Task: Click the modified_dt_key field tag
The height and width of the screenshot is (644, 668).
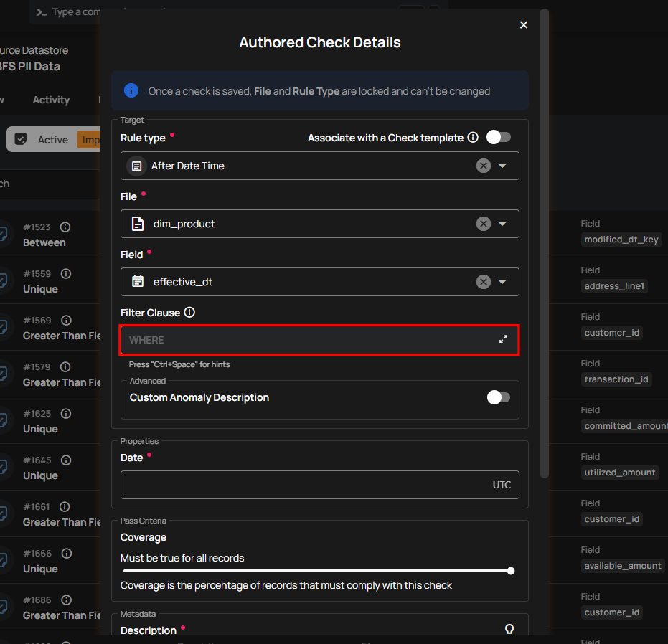Action: point(621,240)
